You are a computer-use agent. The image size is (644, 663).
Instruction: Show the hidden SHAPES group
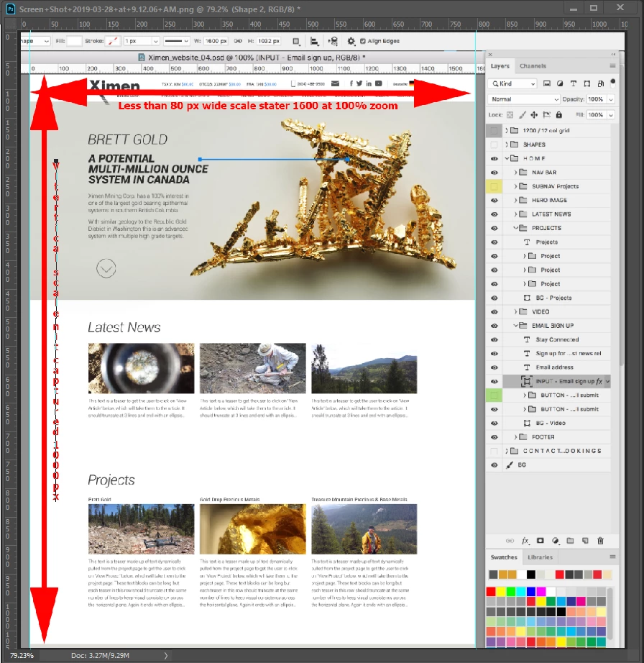pos(494,145)
